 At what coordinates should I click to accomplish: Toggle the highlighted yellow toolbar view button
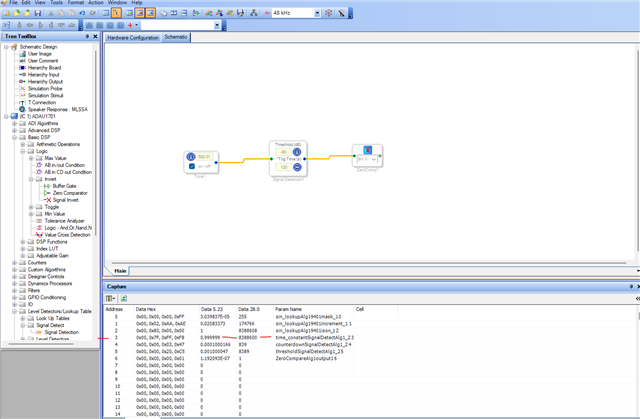click(x=116, y=13)
